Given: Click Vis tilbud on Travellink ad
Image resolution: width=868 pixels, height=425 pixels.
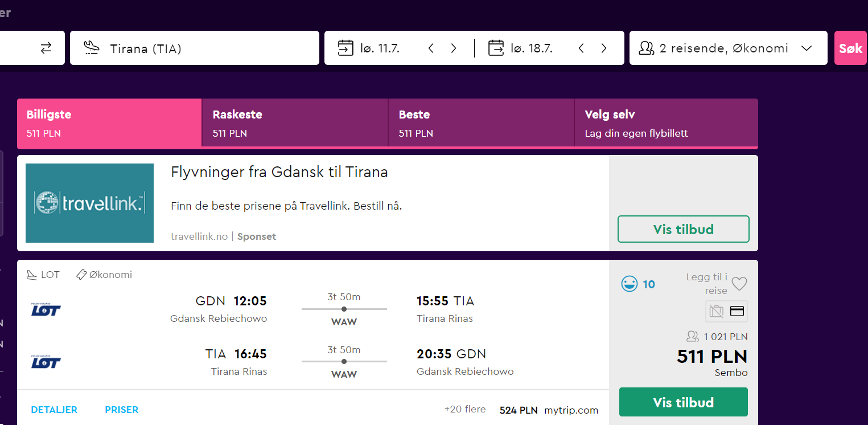Looking at the screenshot, I should coord(683,229).
